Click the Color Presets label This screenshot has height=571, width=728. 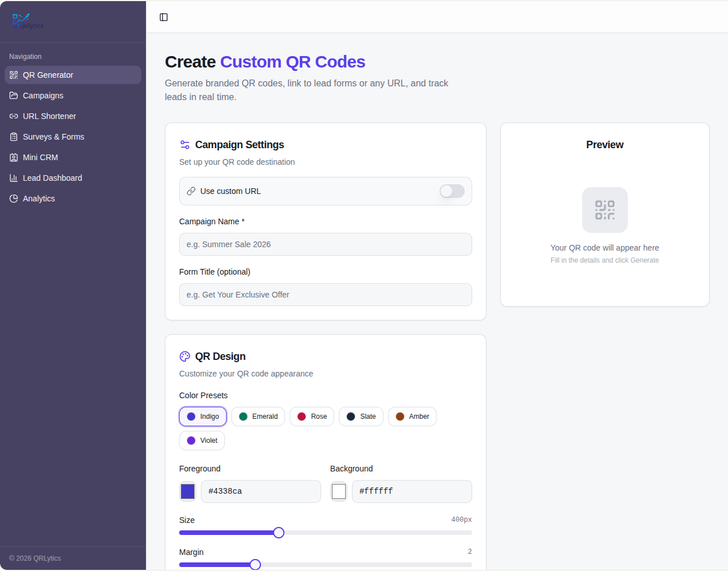click(203, 395)
